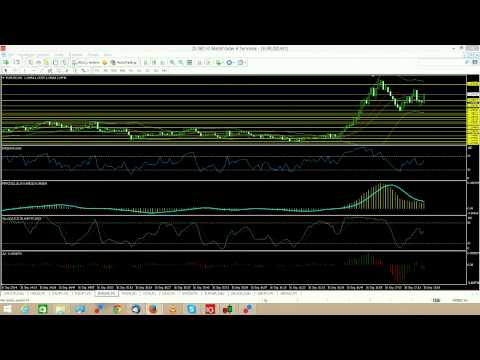Screen dimensions: 480x360
Task: Open a new chart window icon
Action: (x=6, y=62)
